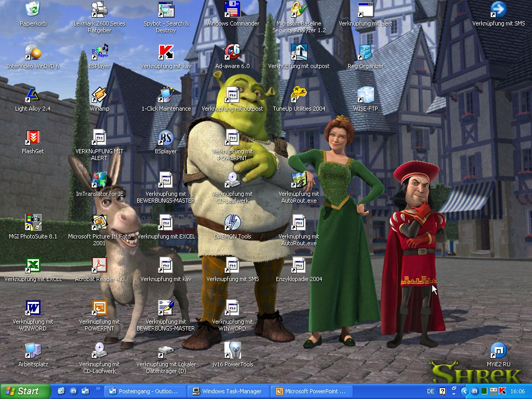Image resolution: width=532 pixels, height=399 pixels.
Task: Expand hidden tray icons arrow
Action: tap(465, 392)
